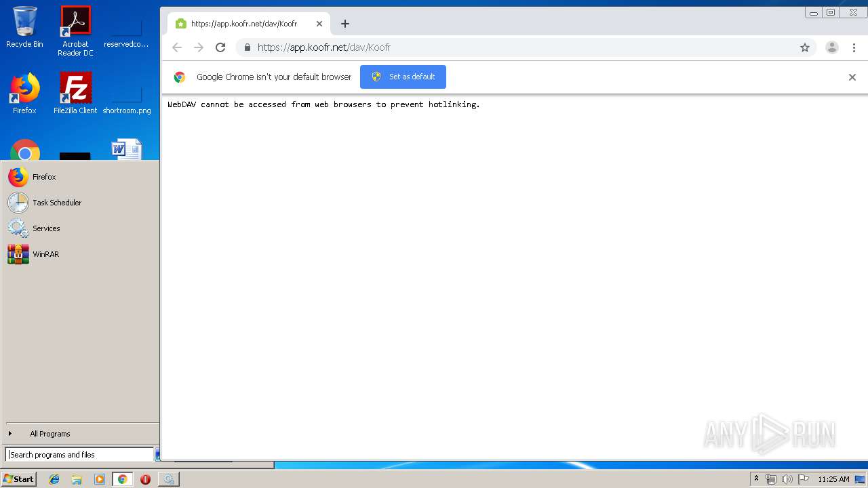This screenshot has width=868, height=488.
Task: Go back in Chrome
Action: [177, 47]
